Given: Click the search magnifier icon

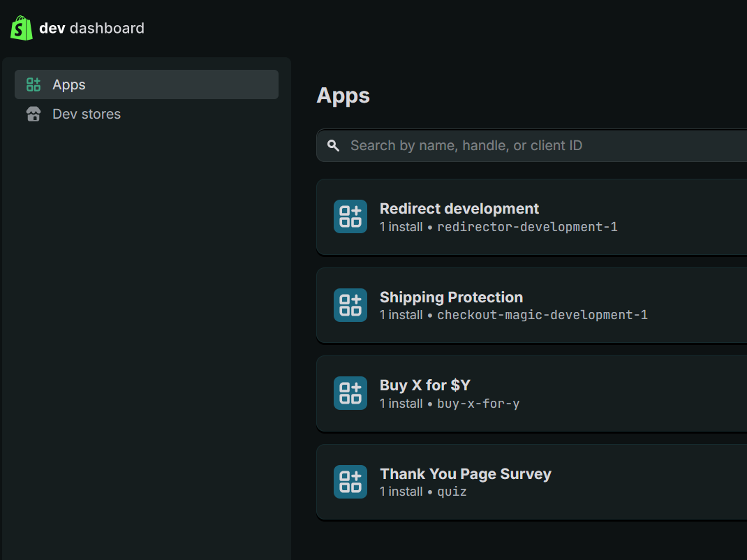Looking at the screenshot, I should [334, 145].
